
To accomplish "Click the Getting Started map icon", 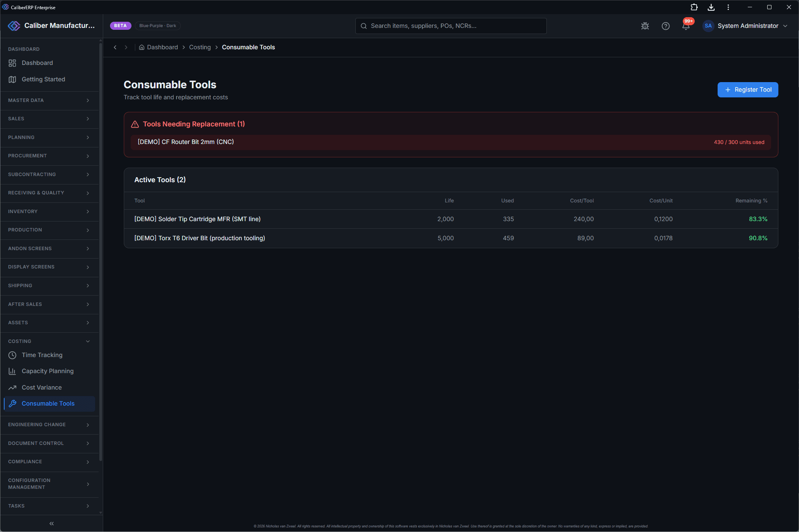I will [12, 79].
